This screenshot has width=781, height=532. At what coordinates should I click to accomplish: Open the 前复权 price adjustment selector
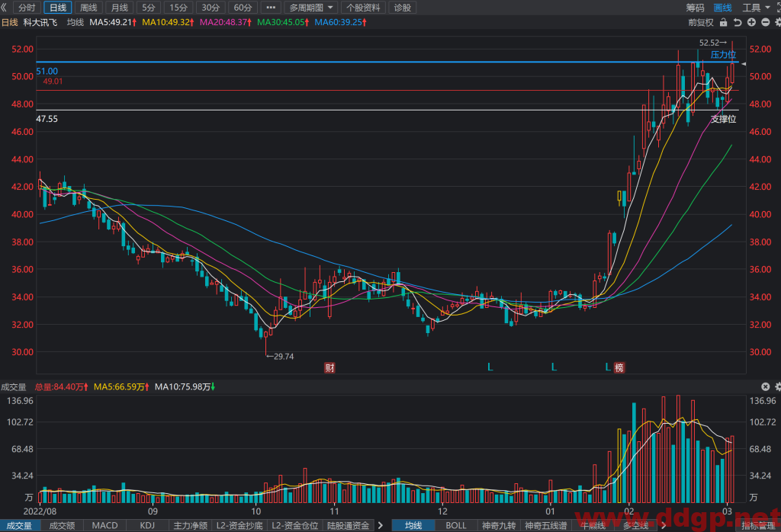tap(701, 22)
